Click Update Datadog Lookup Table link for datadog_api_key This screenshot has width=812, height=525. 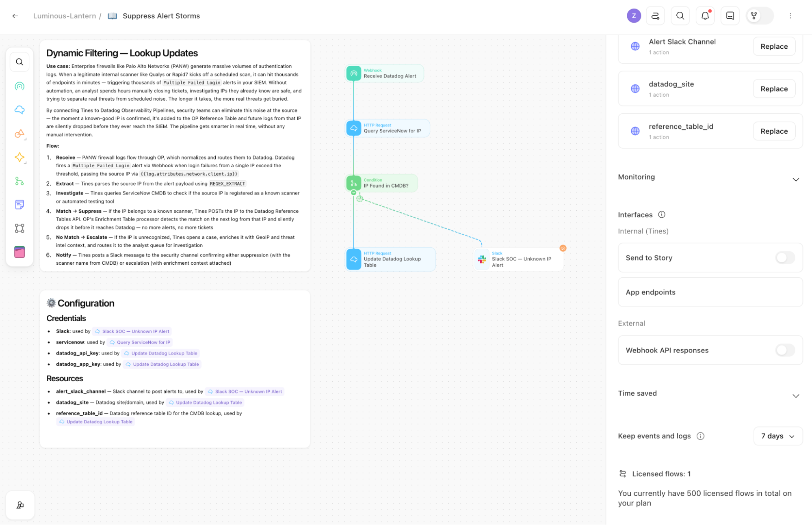click(x=160, y=353)
